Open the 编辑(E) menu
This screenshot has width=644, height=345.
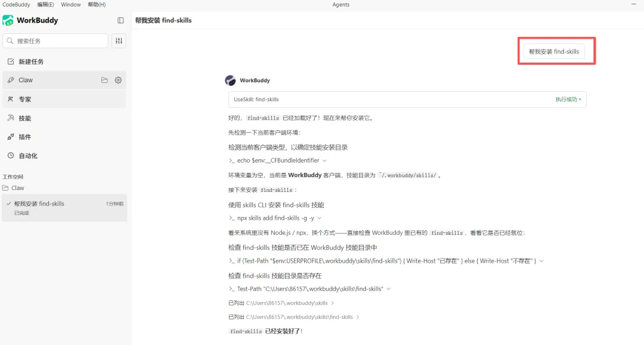pos(45,5)
